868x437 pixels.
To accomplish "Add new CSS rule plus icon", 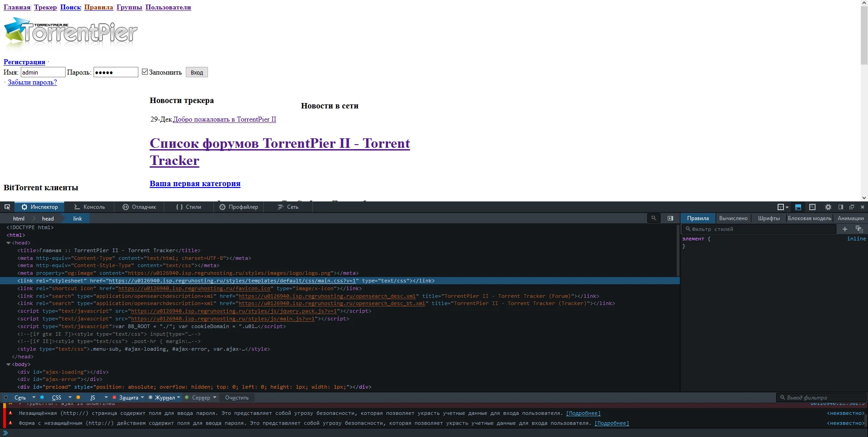I will click(845, 229).
